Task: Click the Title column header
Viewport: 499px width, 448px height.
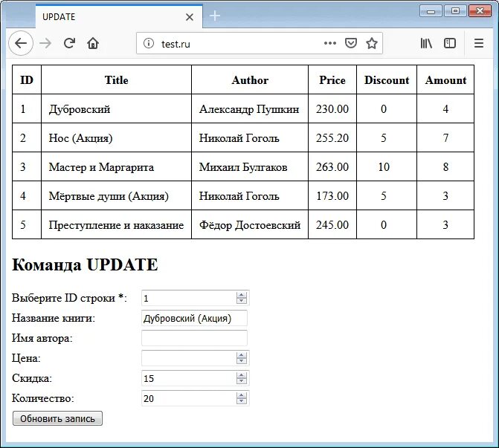Action: point(117,79)
